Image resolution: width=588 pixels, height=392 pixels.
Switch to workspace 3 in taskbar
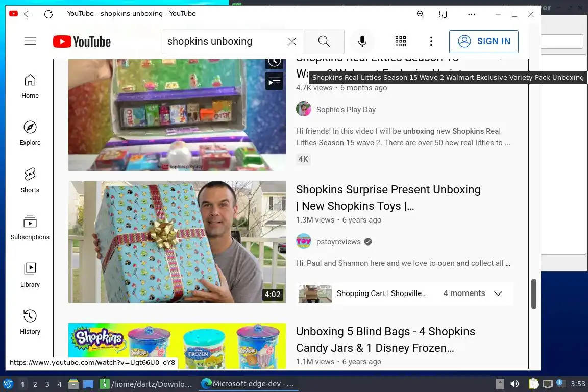tap(47, 384)
